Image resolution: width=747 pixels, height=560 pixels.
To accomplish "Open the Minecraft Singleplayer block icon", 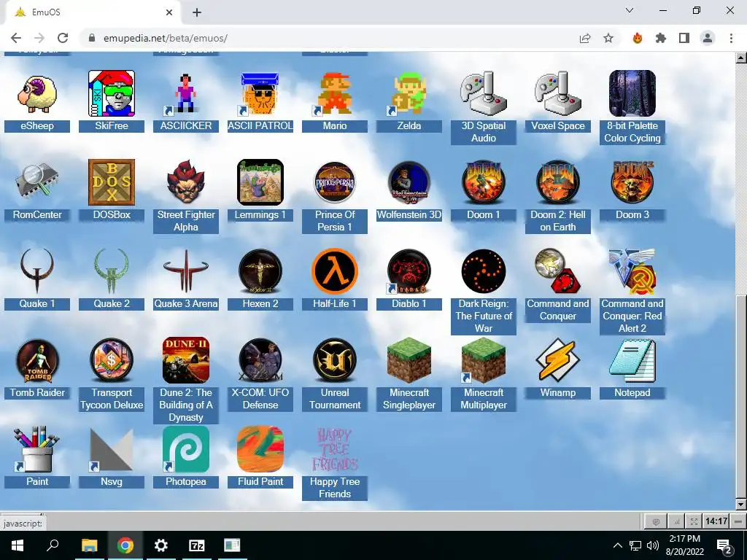I will click(409, 360).
